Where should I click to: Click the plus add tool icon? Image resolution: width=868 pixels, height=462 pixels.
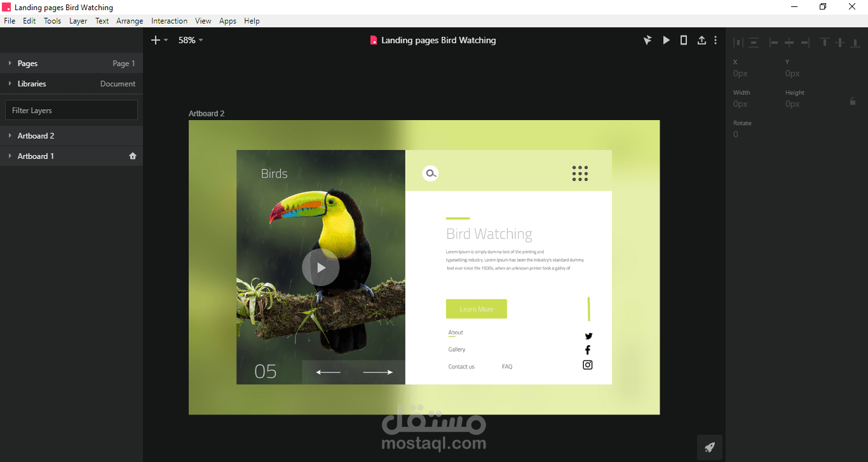pyautogui.click(x=156, y=40)
